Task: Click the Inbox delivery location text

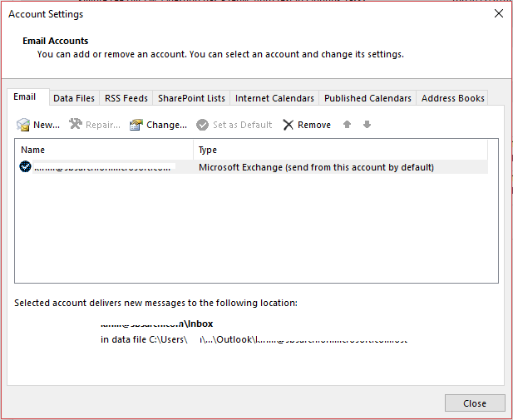Action: coord(157,324)
